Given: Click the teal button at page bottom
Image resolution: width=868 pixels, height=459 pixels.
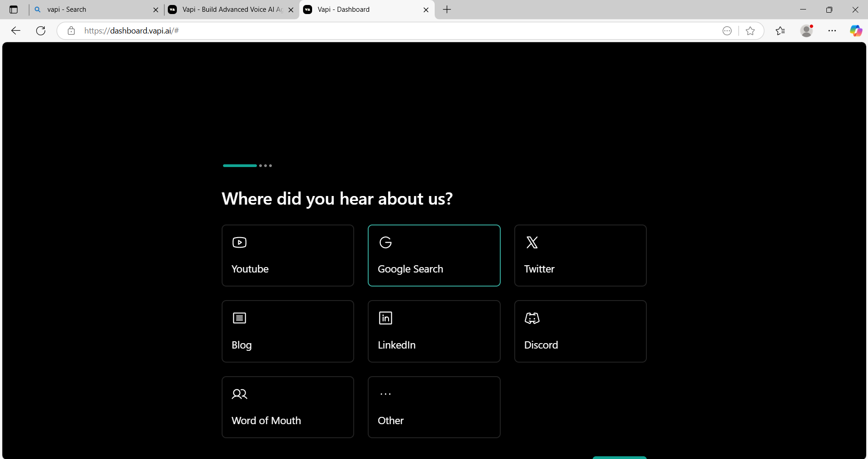Looking at the screenshot, I should pos(619,458).
